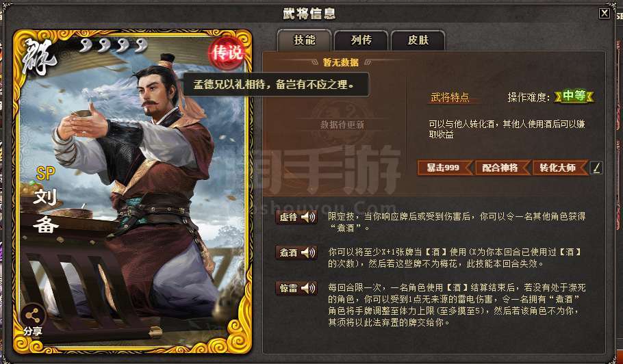Switch to the 技能 tab
Viewport: 623px width, 364px height.
[x=305, y=40]
